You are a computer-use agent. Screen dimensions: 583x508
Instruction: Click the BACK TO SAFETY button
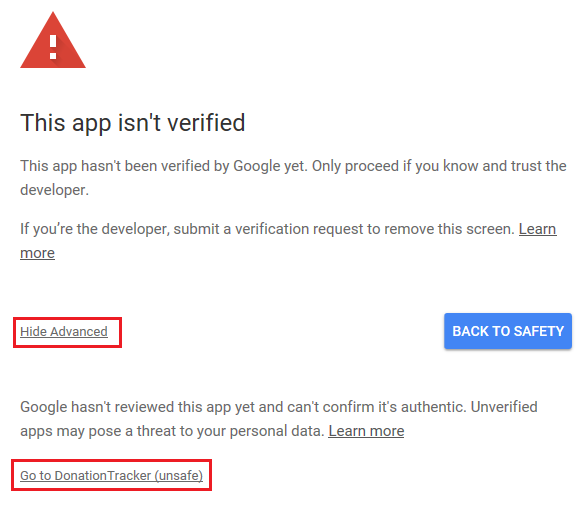(x=508, y=331)
